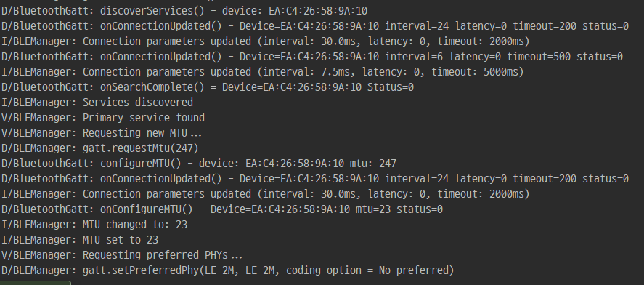Click the 'MTU changed to: 23' line
This screenshot has height=285, width=644.
coord(94,225)
